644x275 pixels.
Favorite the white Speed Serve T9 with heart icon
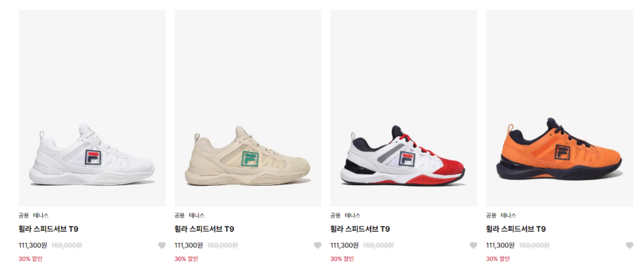coord(162,245)
